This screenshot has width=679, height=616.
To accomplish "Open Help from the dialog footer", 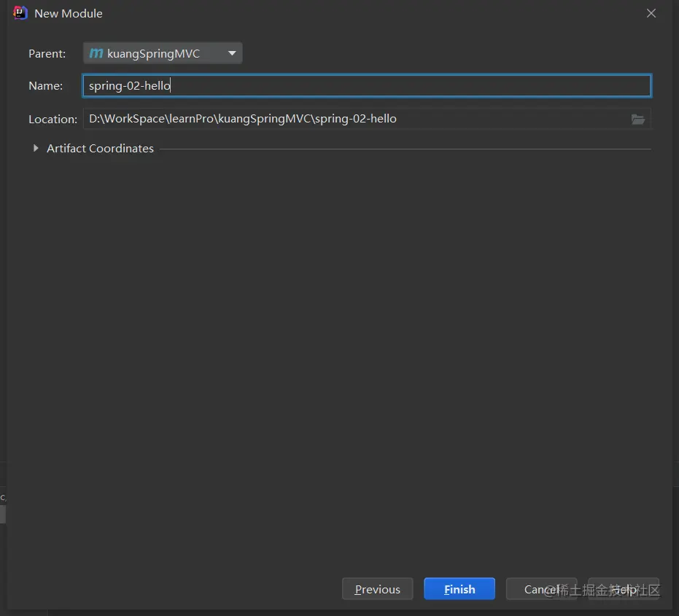I will coord(624,589).
